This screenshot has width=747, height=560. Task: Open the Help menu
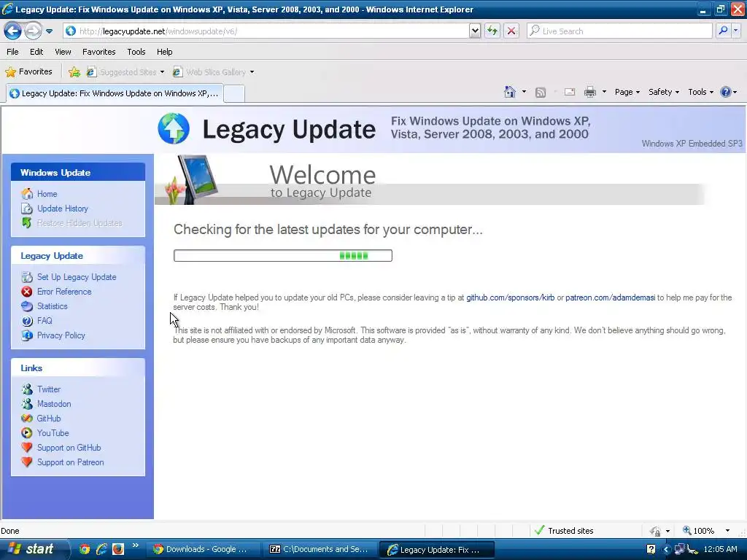tap(164, 52)
